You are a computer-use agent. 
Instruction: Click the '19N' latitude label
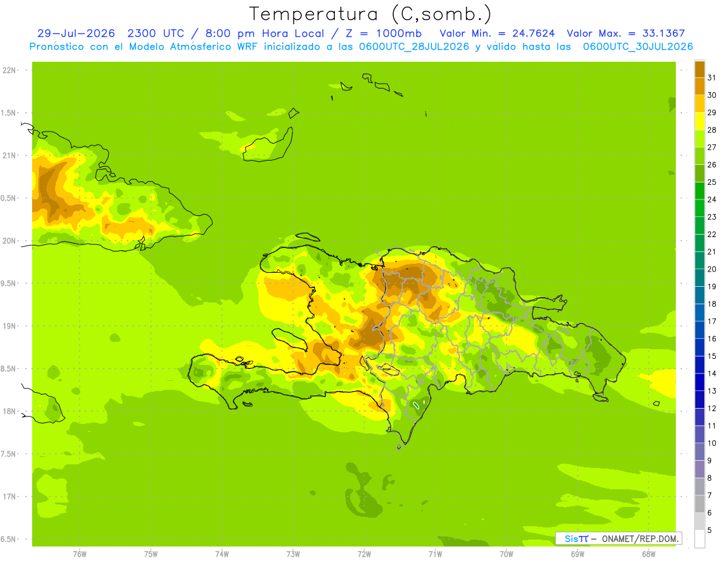[x=8, y=326]
